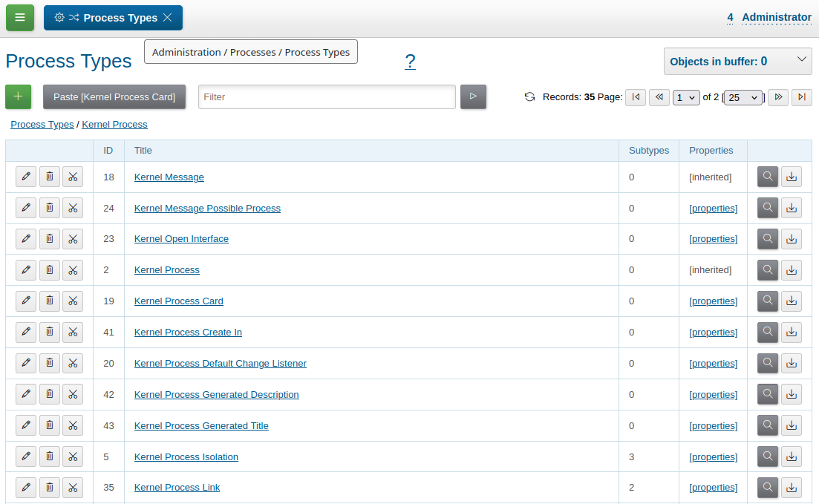This screenshot has height=504, width=819.
Task: Go to the next page of records
Action: (x=778, y=97)
